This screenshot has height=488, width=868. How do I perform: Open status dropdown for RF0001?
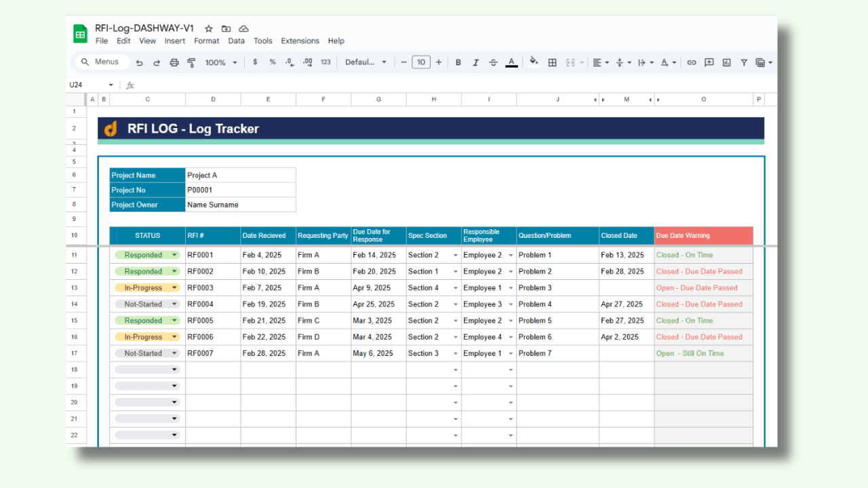(x=174, y=256)
